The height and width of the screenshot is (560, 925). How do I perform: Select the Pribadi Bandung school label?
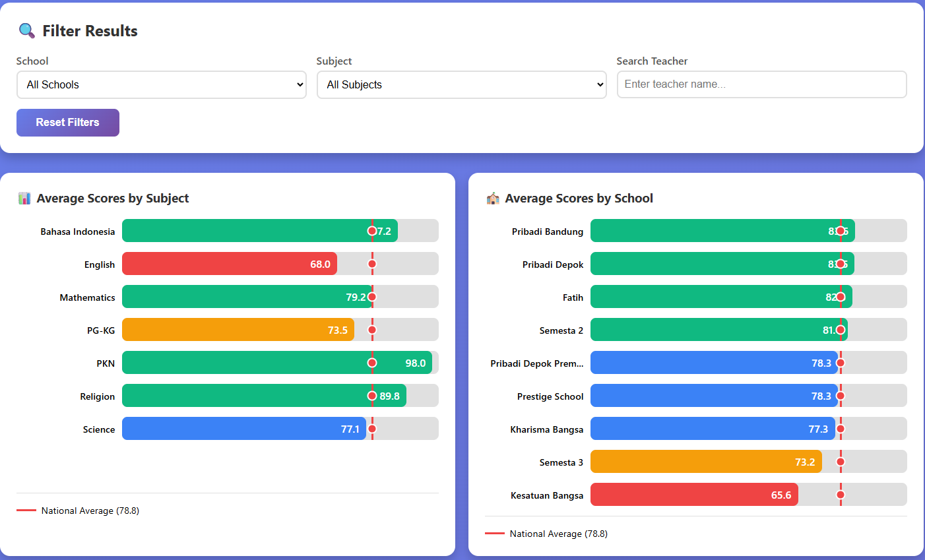click(x=547, y=231)
